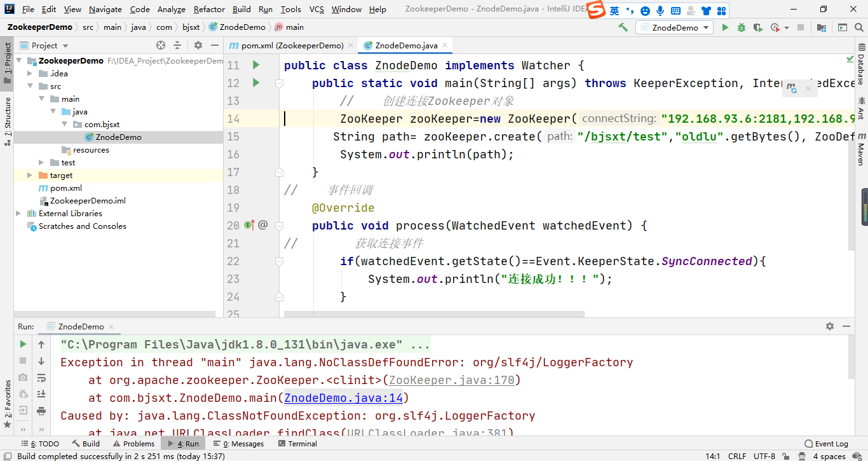Viewport: 868px width, 461px height.
Task: Expand the .idea folder
Action: 30,73
